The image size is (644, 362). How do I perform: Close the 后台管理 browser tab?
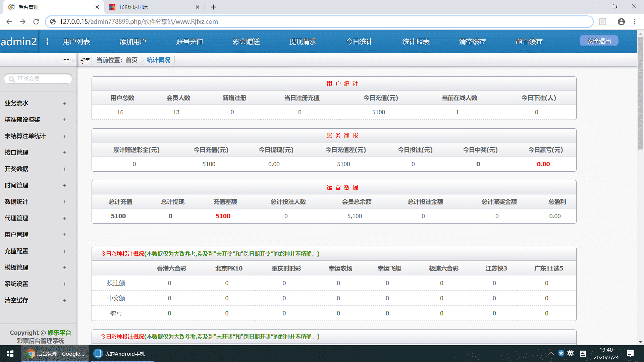click(x=97, y=7)
